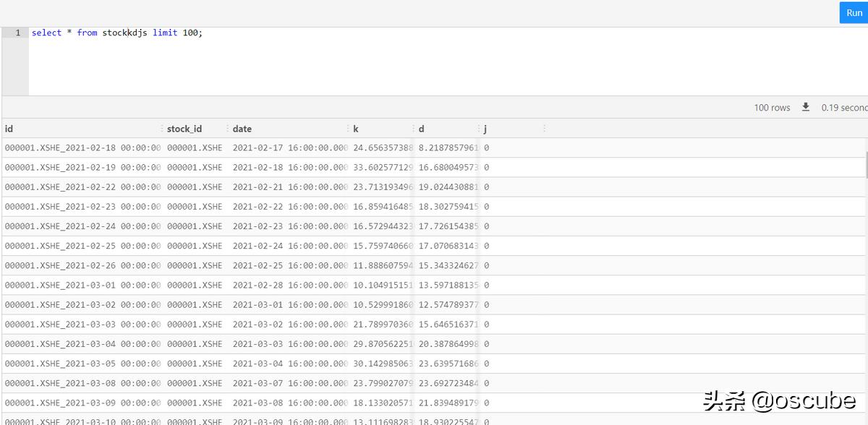Sort by the stock_id column header
The image size is (868, 425).
pyautogui.click(x=184, y=129)
